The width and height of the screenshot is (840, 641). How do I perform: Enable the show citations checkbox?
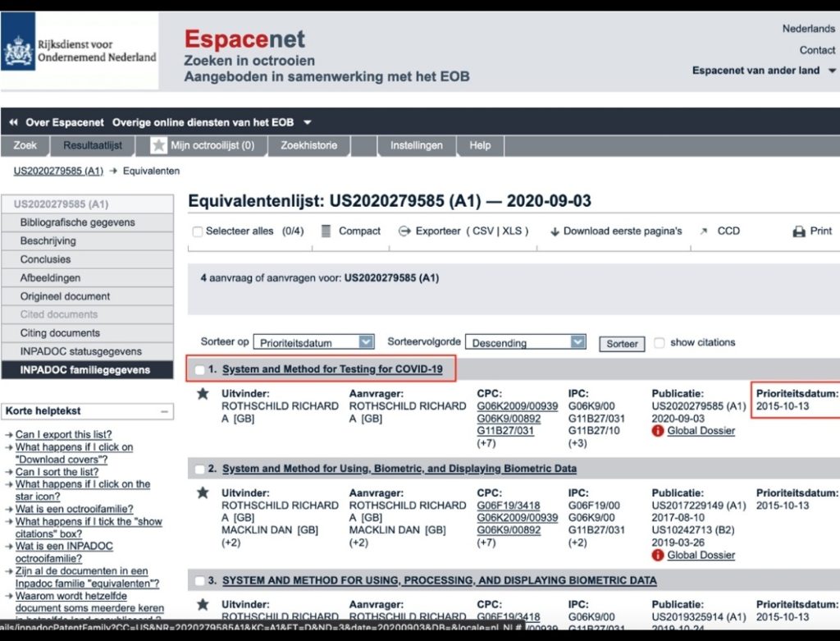(659, 342)
